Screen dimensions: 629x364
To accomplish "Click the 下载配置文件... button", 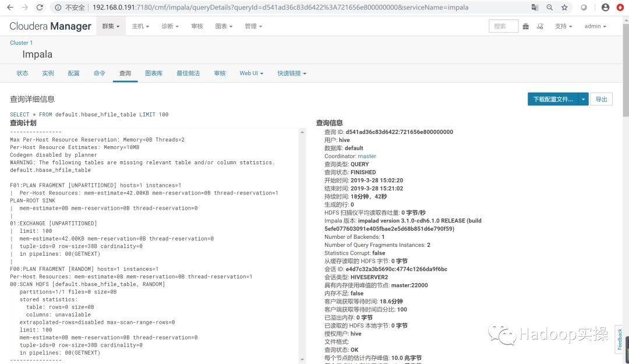I will (553, 99).
